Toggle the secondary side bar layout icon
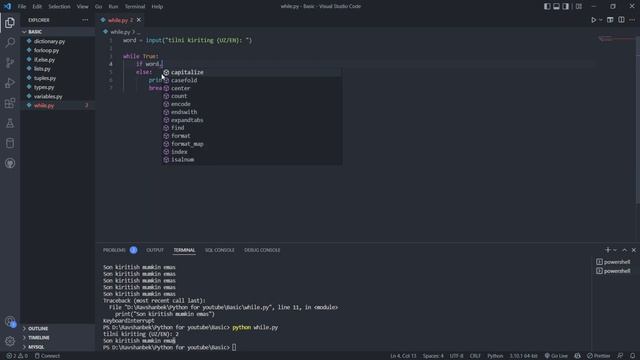The height and width of the screenshot is (360, 640). 566,7
